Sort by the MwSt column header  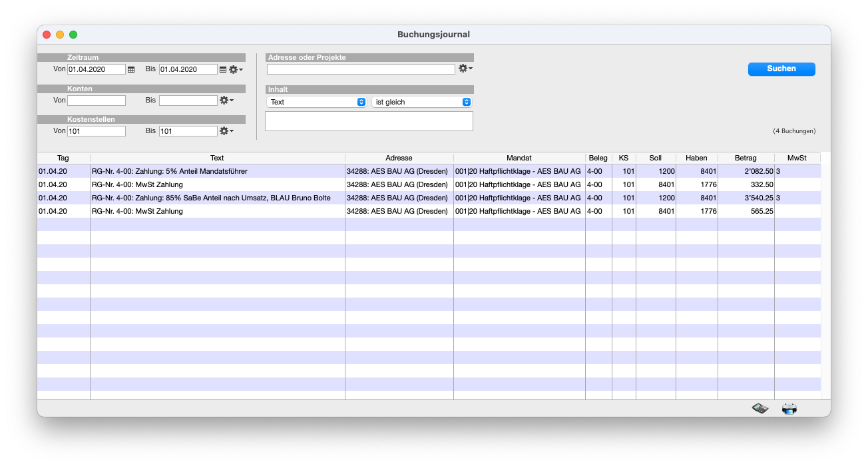coord(797,158)
